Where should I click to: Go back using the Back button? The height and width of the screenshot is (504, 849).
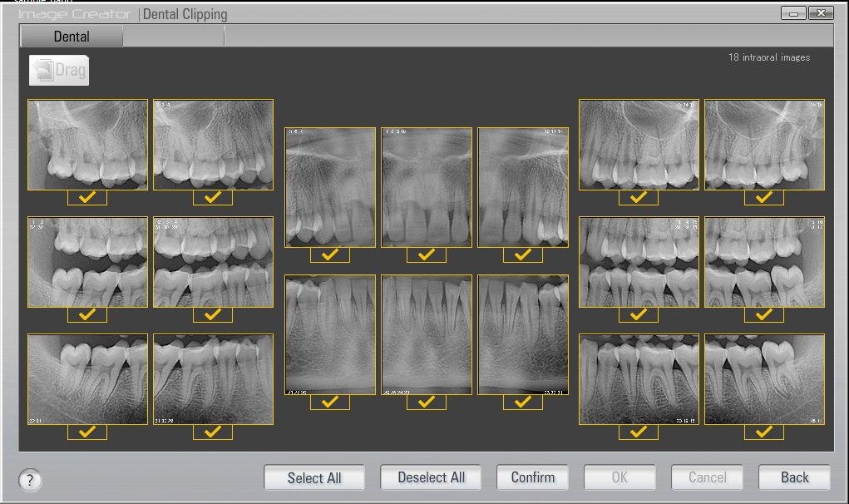tap(794, 477)
